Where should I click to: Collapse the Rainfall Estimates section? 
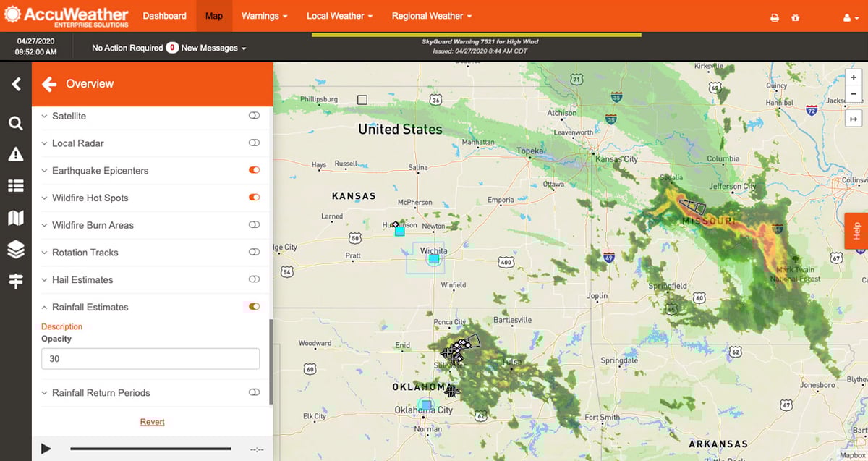(x=45, y=307)
